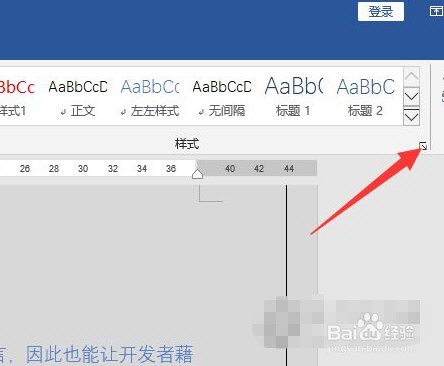Viewport: 444px width, 366px height.
Task: Click the blue text 因此也能让开发者藉
Action: pyautogui.click(x=109, y=354)
